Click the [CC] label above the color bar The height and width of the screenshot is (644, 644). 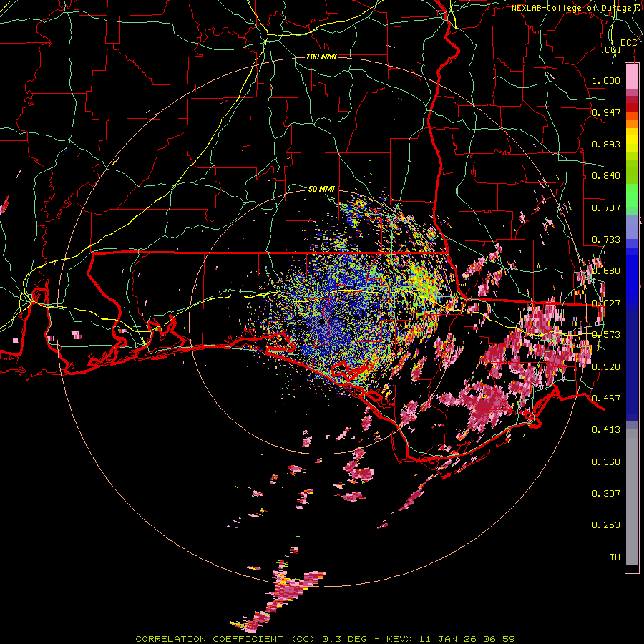tap(611, 50)
